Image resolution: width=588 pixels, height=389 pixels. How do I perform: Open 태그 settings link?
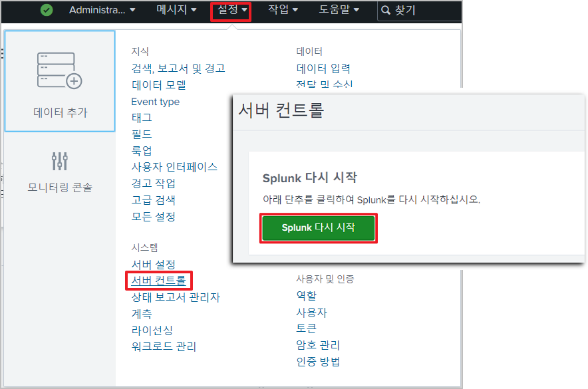(142, 118)
